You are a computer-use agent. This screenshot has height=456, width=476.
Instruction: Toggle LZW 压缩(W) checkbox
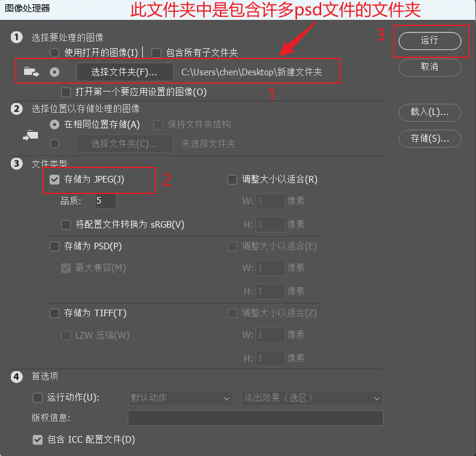point(66,336)
